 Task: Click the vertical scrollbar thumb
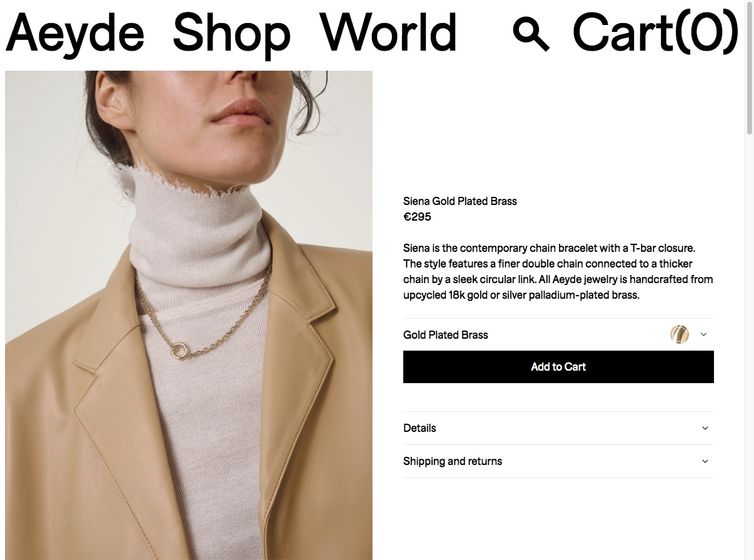click(750, 69)
